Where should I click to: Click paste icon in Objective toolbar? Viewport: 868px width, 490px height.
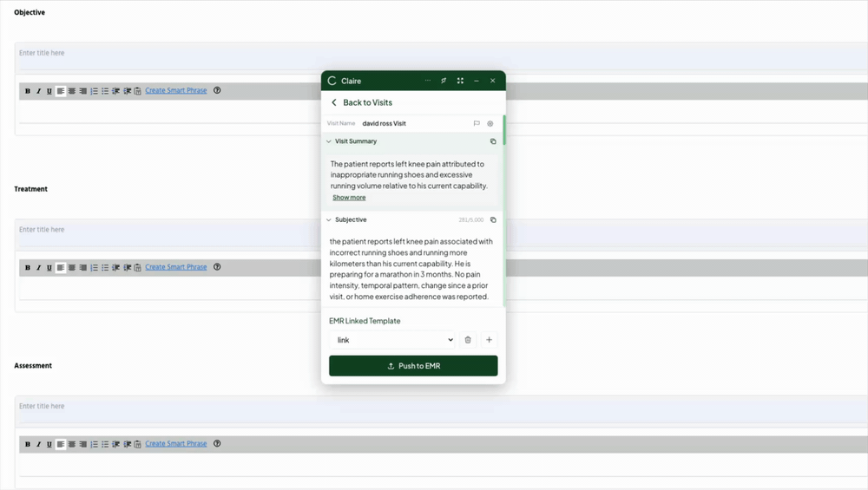coord(138,91)
